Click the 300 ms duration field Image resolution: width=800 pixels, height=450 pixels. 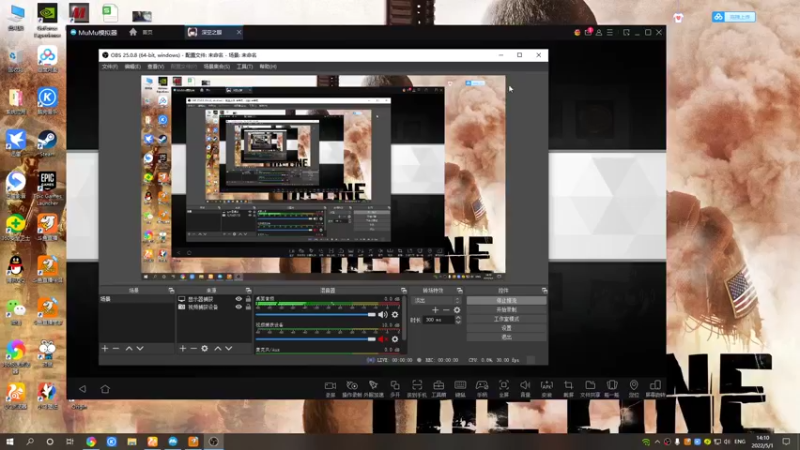(x=439, y=320)
